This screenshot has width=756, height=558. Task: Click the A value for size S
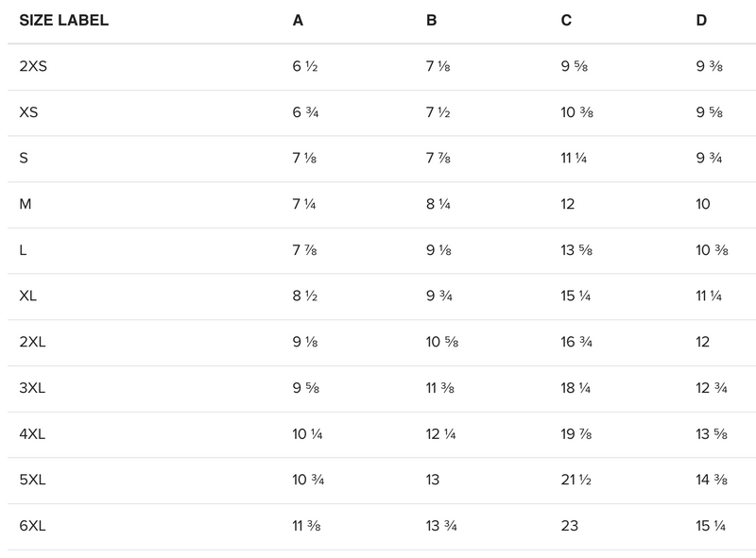(x=304, y=159)
